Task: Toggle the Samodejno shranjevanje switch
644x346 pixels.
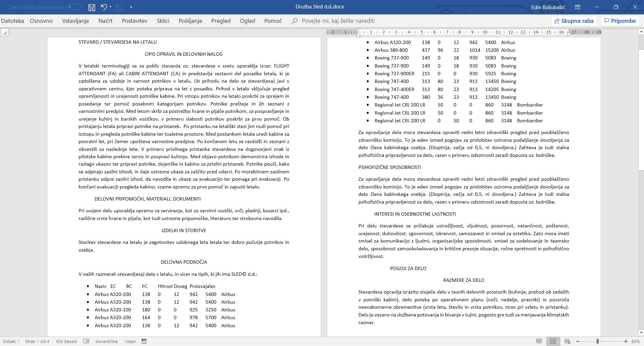Action: coord(74,7)
